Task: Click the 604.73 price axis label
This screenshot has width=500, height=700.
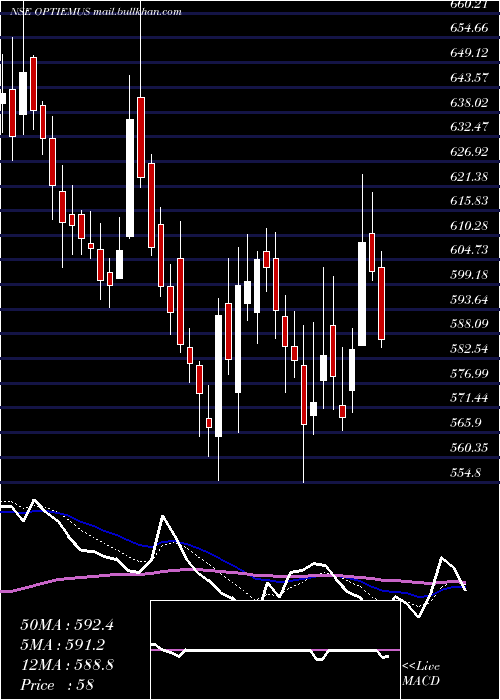Action: 469,250
